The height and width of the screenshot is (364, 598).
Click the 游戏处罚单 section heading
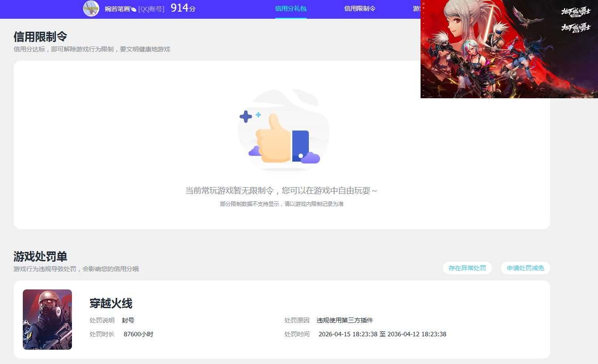(40, 256)
